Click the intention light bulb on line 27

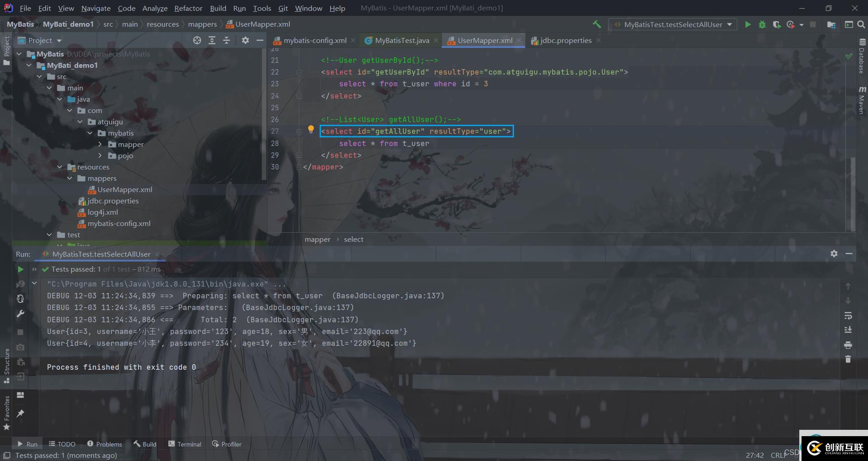(311, 129)
